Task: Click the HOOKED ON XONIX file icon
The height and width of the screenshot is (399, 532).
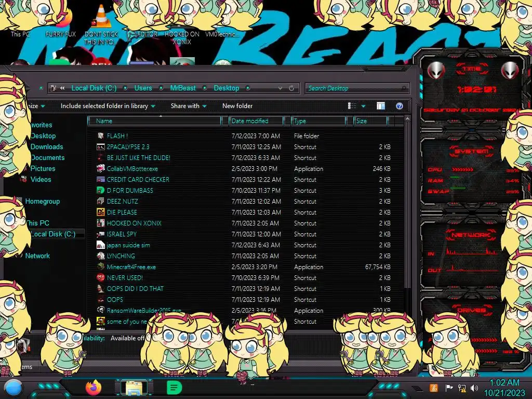Action: click(100, 223)
